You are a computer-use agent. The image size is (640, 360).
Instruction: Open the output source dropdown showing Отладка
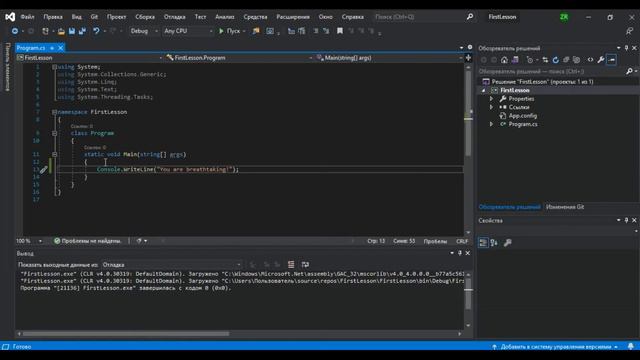coord(171,265)
